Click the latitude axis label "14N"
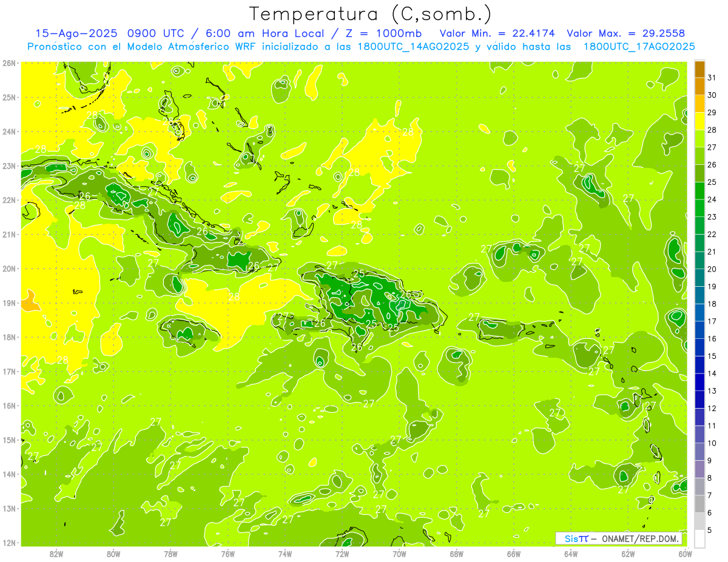 coord(8,474)
